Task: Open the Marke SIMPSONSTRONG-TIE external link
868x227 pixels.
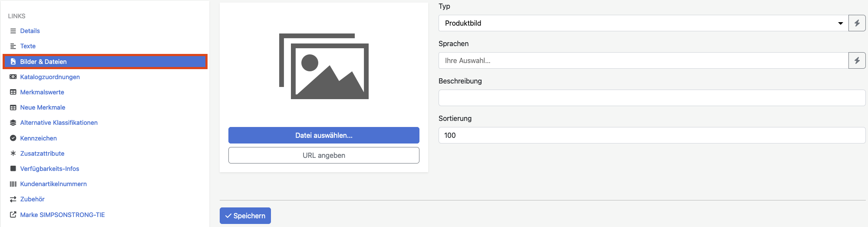Action: click(x=63, y=215)
